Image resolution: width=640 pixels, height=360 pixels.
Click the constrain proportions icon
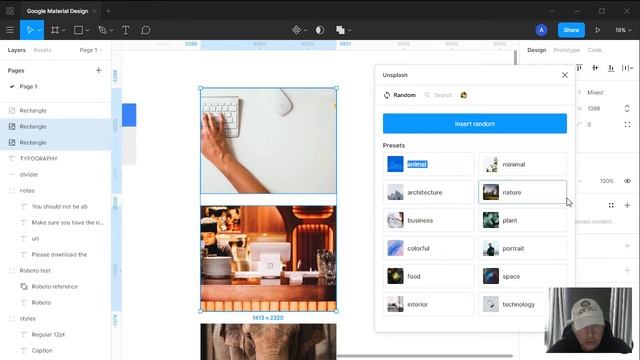tap(627, 109)
